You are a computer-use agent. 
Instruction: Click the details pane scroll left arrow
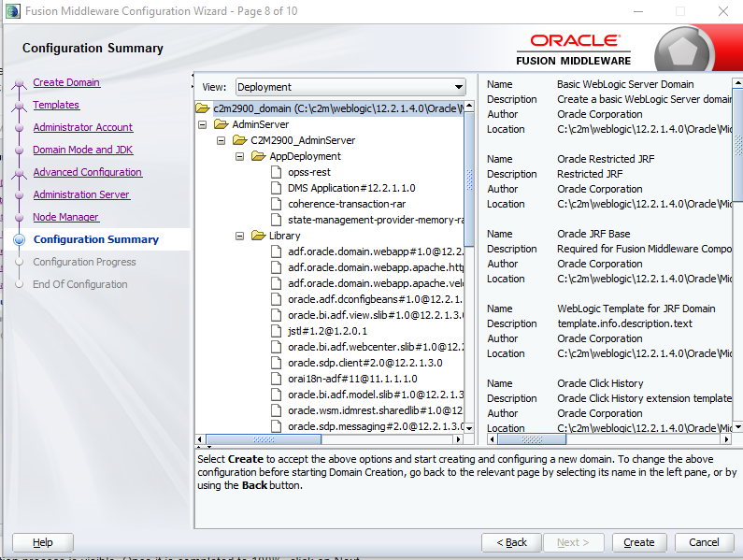492,439
